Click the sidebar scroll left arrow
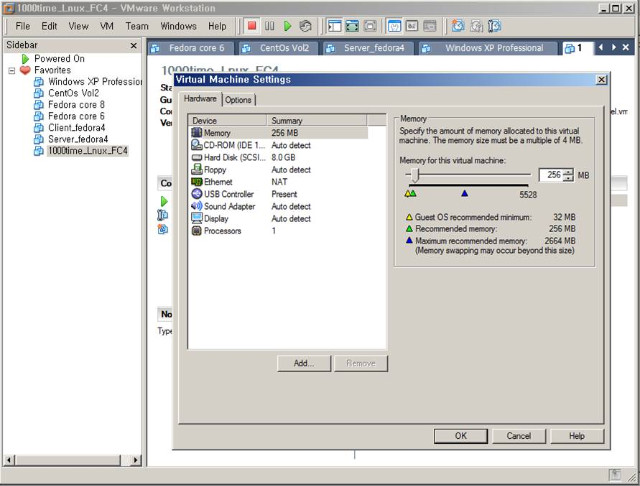Screen dimensions: 640x486 (9, 460)
